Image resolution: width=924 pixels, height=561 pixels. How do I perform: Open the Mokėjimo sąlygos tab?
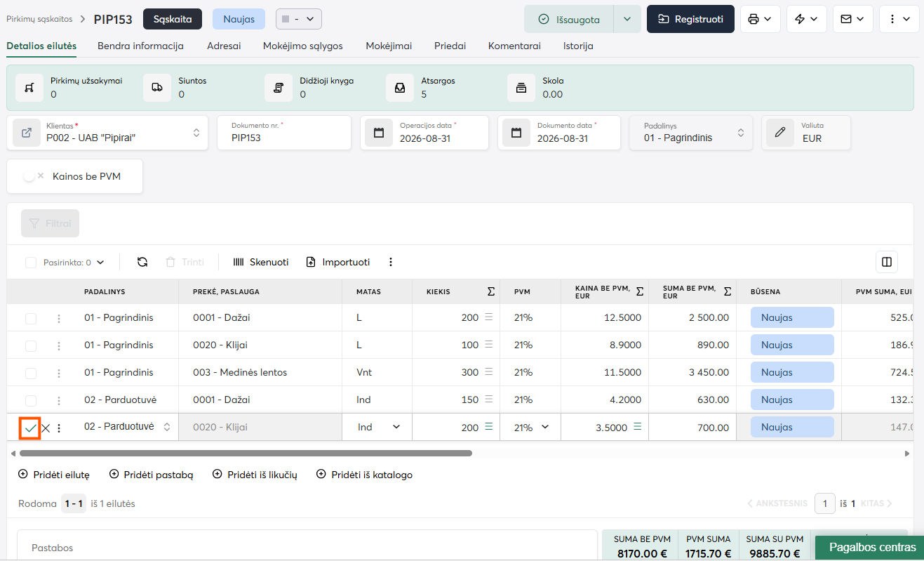[303, 46]
